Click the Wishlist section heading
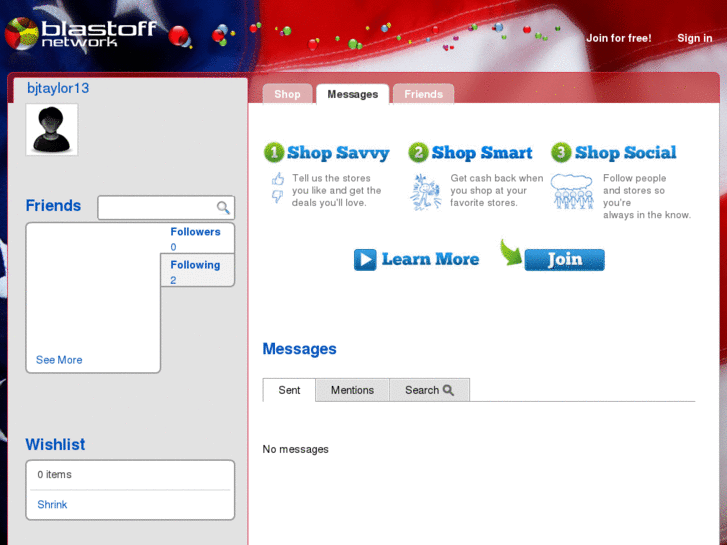The image size is (727, 545). click(55, 444)
